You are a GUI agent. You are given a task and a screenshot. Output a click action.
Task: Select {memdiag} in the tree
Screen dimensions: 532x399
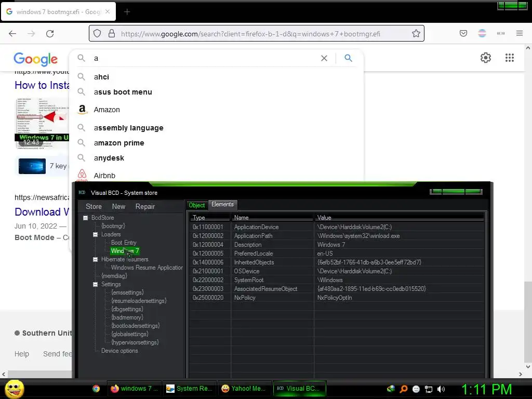(114, 276)
